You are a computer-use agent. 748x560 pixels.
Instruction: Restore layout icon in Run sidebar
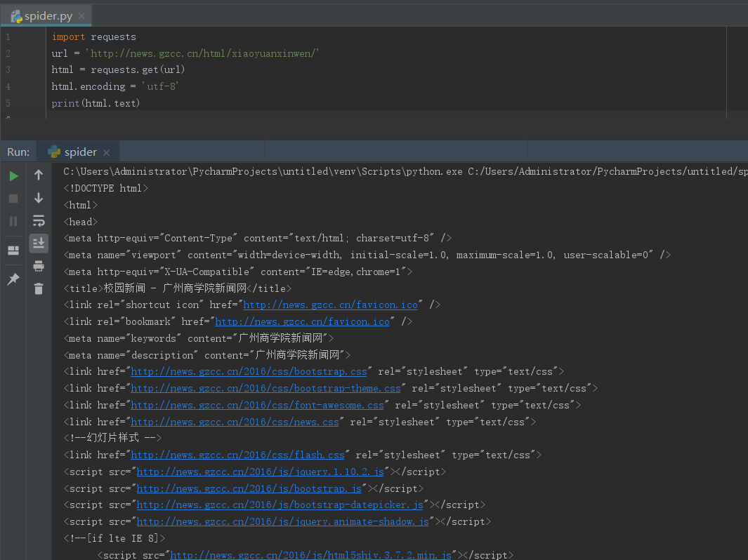(x=13, y=251)
